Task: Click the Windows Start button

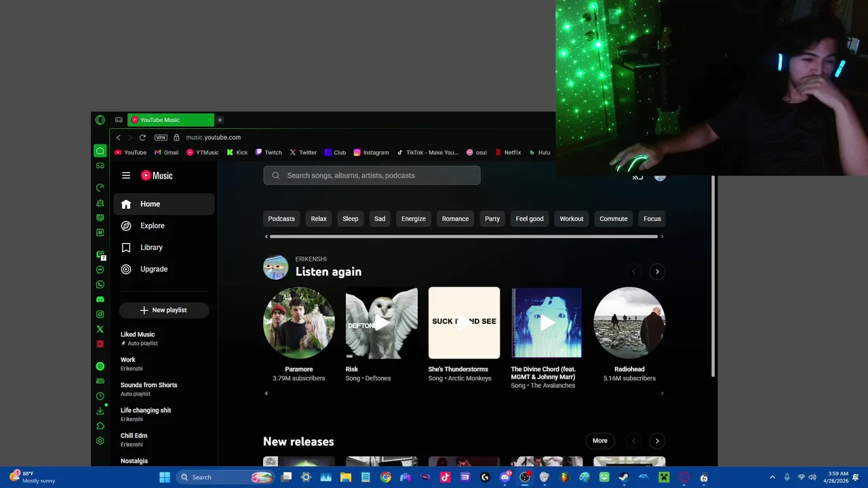Action: click(165, 477)
